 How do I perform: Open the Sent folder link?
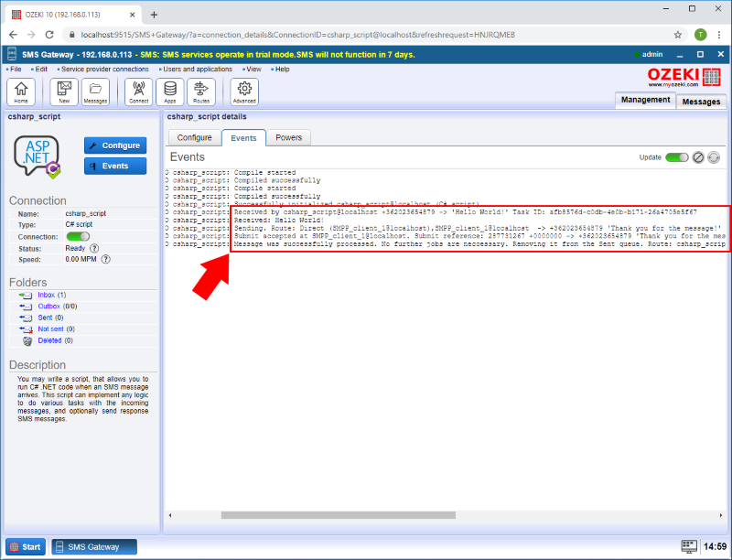click(x=45, y=318)
